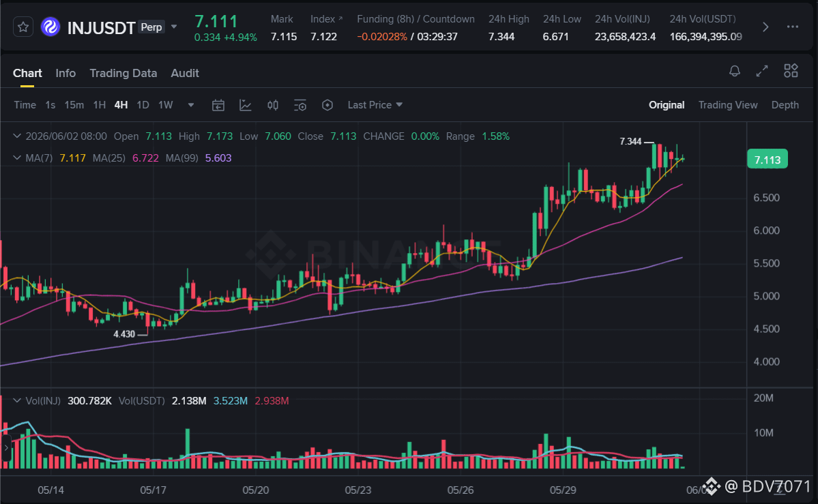Expand chart to fullscreen
818x504 pixels.
(762, 71)
